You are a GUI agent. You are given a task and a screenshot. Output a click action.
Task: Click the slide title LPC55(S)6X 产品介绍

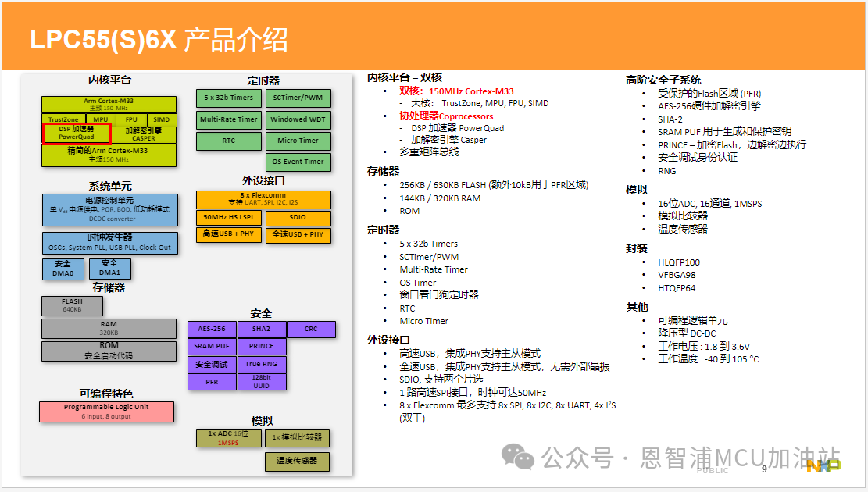(x=159, y=39)
